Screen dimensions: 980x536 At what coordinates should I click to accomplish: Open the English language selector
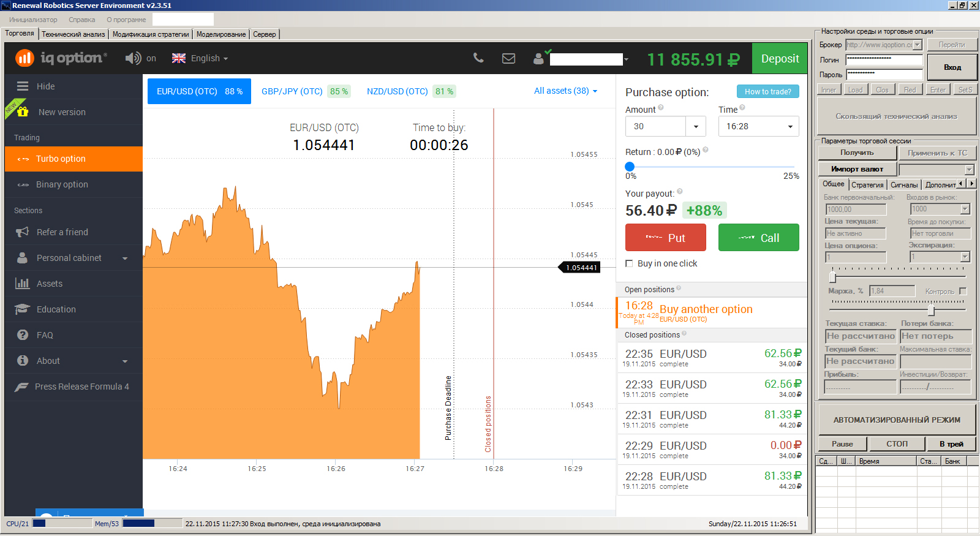click(200, 58)
